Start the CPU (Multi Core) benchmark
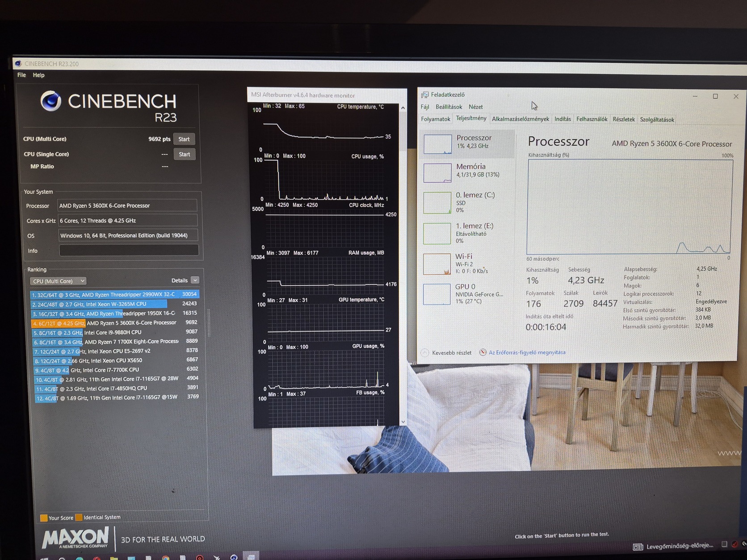Screen dimensions: 747x560 pos(184,139)
